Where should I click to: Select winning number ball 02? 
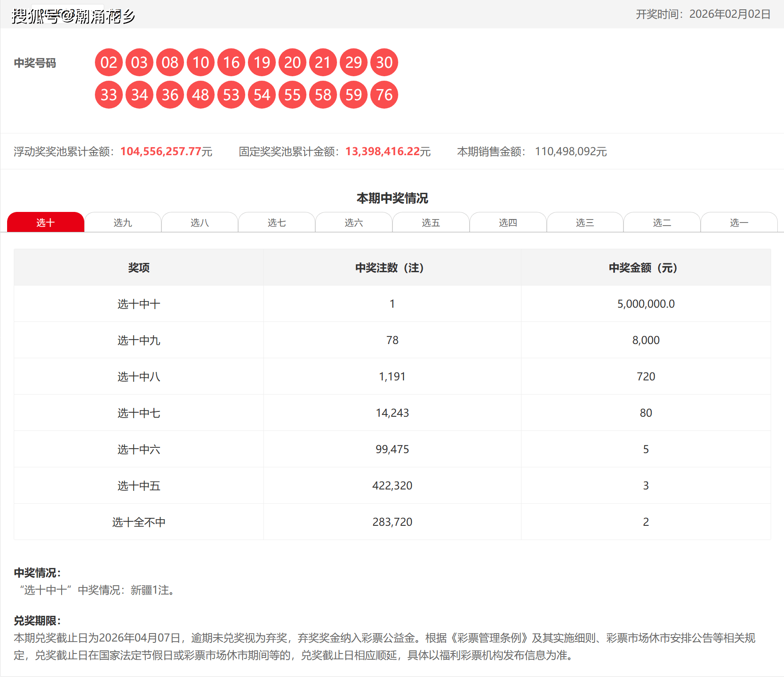pos(109,63)
